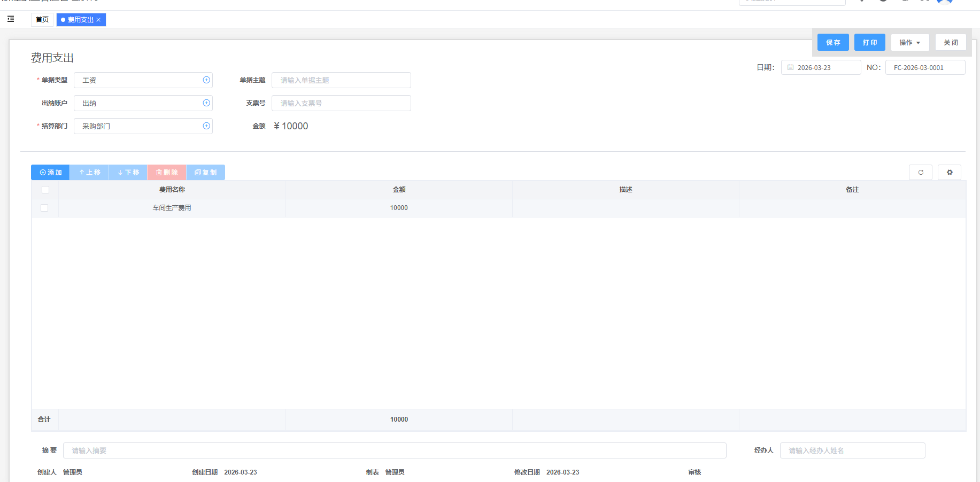Collapse the sidebar menu using the fold icon
This screenshot has width=980, height=482.
pos(11,19)
